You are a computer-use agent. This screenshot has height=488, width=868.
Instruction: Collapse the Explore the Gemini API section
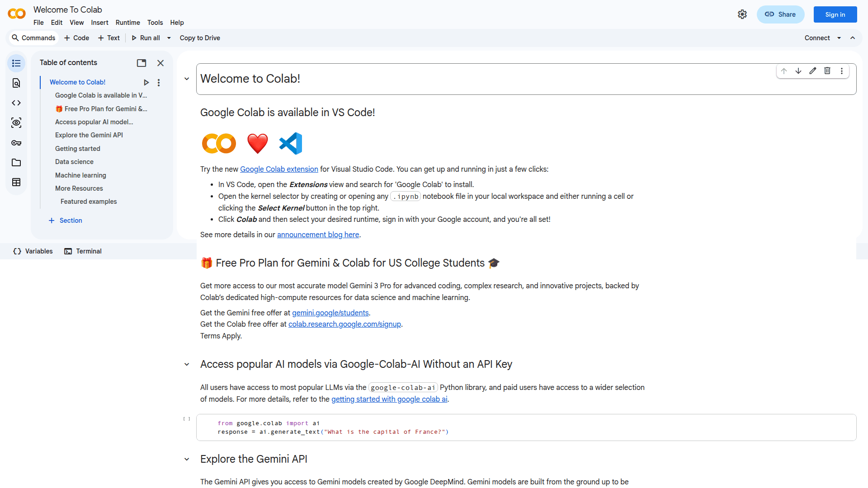coord(187,459)
